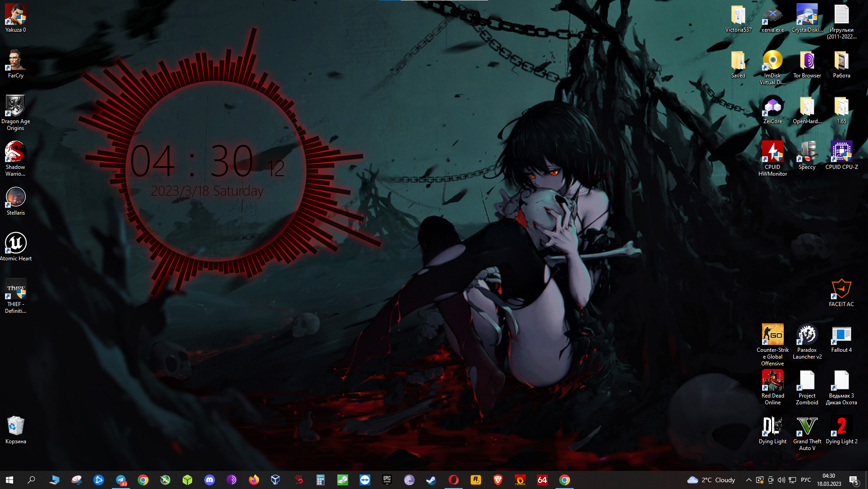
Task: Select the FarCry desktop shortcut
Action: (x=15, y=64)
